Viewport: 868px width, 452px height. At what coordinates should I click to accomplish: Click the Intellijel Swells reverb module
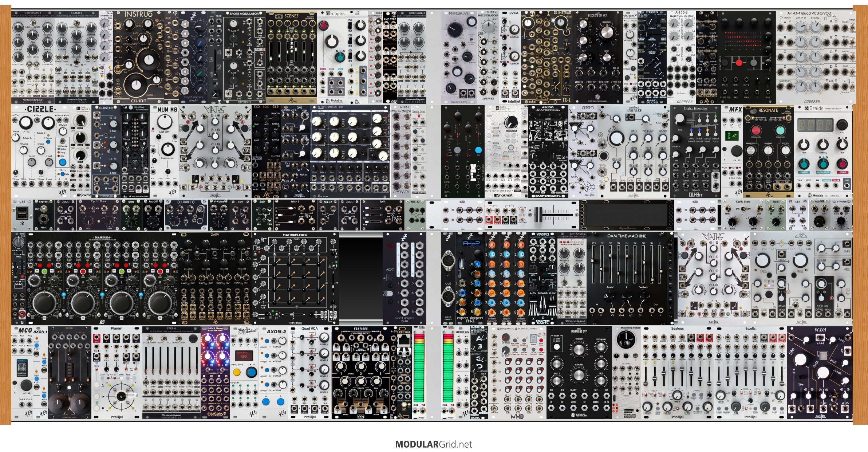click(750, 373)
